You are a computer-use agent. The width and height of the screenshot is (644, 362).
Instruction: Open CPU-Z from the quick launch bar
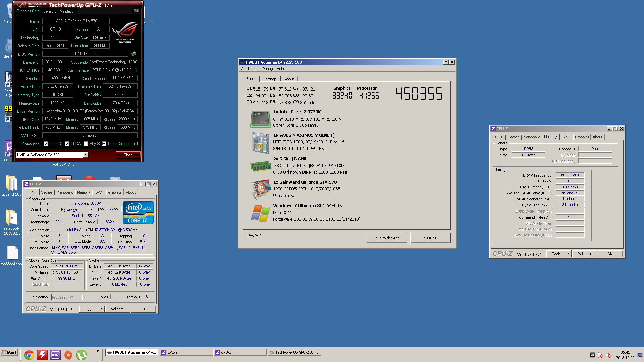click(55, 355)
